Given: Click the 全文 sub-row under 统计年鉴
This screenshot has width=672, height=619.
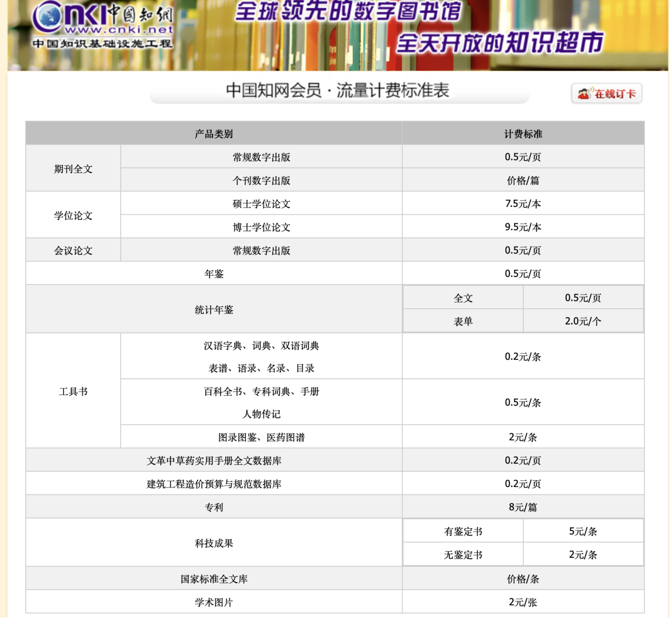Looking at the screenshot, I should click(463, 298).
